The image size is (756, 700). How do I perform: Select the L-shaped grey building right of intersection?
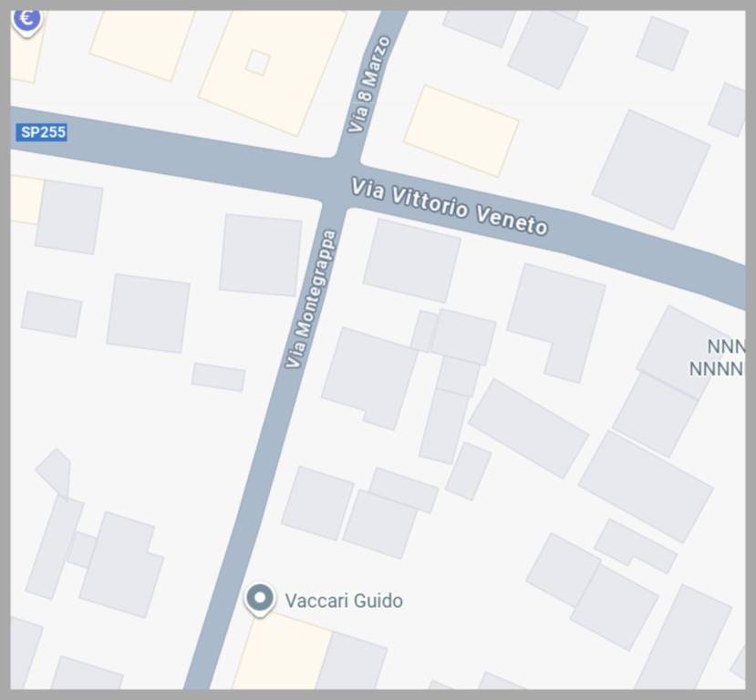click(556, 323)
